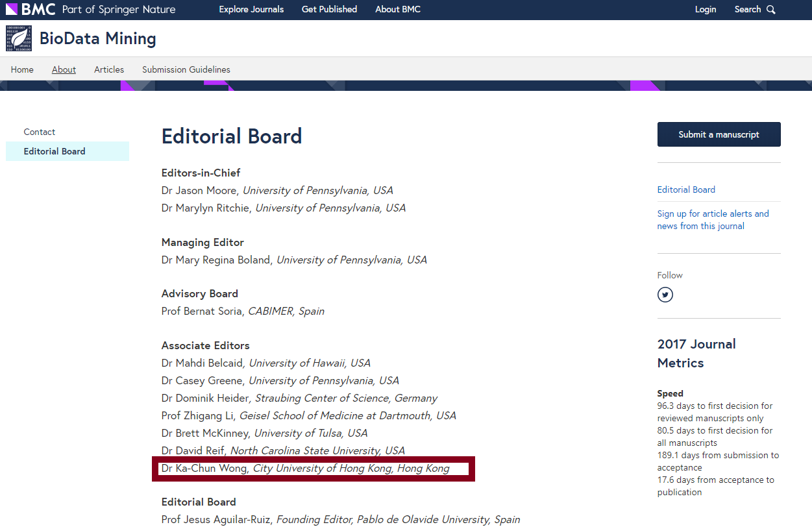
Task: Select Editorial Board in left sidebar
Action: (x=68, y=151)
